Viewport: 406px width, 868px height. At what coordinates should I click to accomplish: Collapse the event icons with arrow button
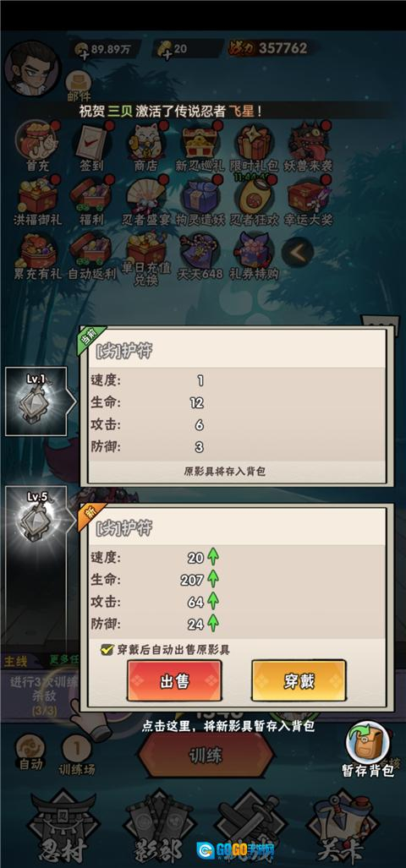point(298,253)
